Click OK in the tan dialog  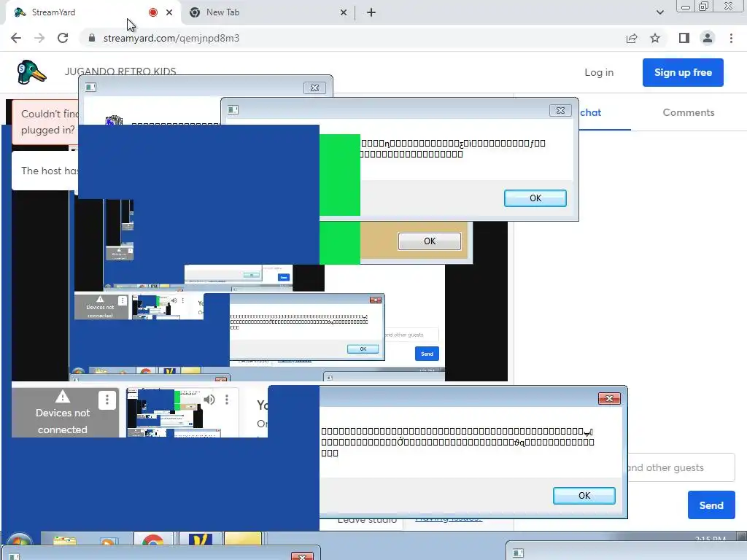[429, 241]
